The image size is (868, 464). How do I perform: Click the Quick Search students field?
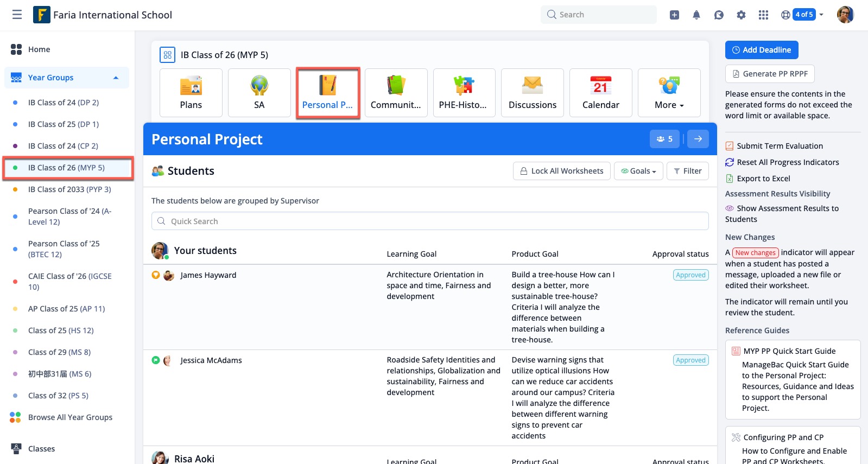(430, 221)
